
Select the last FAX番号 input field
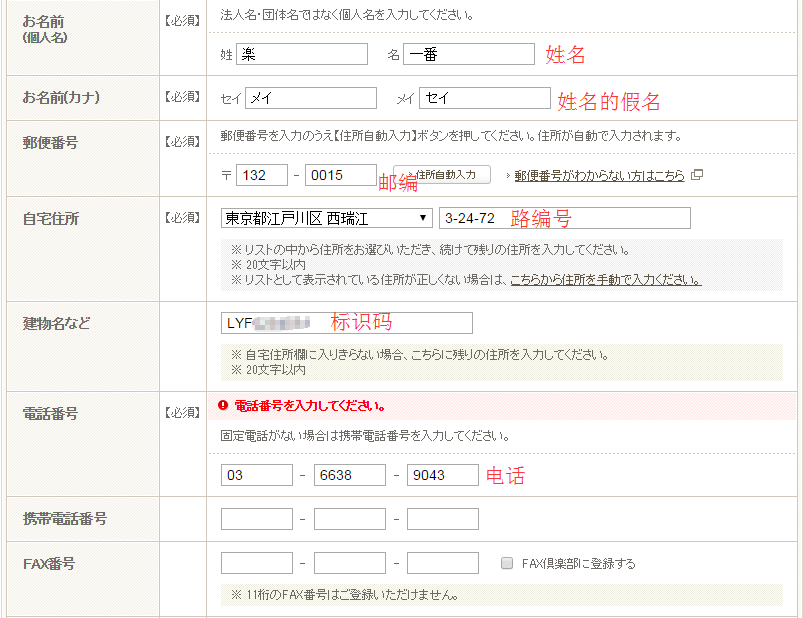(442, 563)
